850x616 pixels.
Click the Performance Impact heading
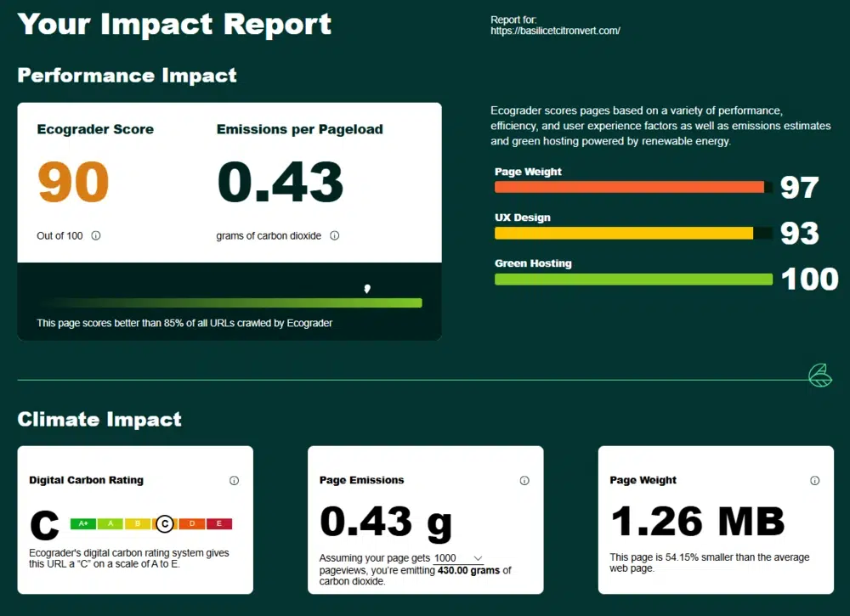127,76
